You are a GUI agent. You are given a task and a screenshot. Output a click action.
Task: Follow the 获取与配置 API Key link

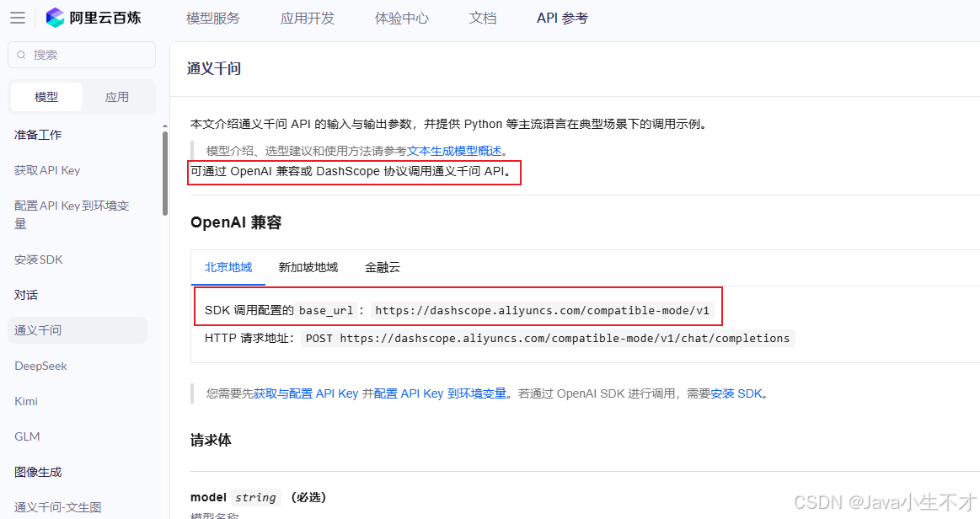point(306,393)
